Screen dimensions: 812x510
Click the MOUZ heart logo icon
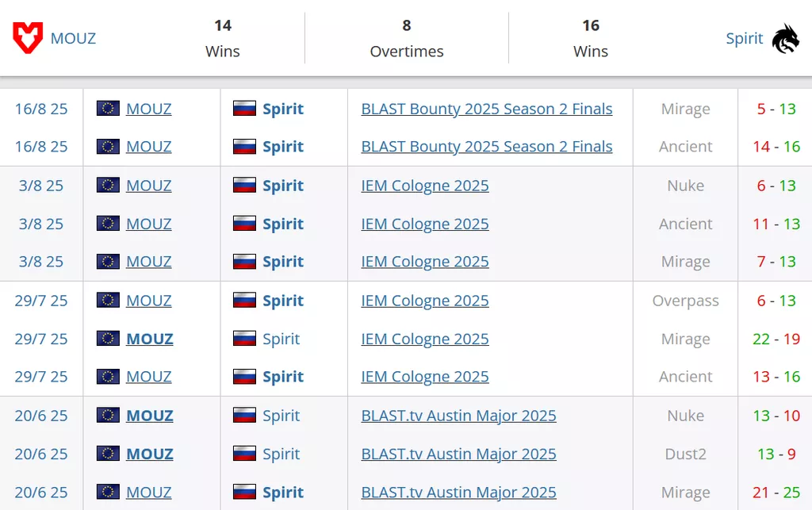click(28, 38)
